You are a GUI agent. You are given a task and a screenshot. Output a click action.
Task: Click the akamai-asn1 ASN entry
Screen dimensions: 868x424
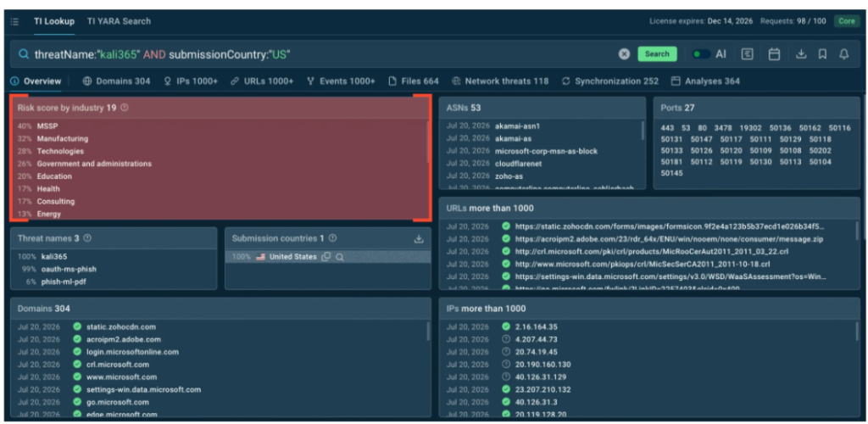pos(517,126)
